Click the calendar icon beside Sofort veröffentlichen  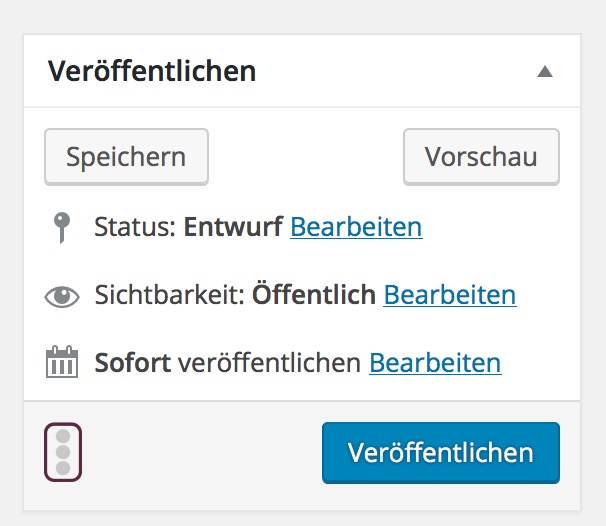tap(62, 361)
